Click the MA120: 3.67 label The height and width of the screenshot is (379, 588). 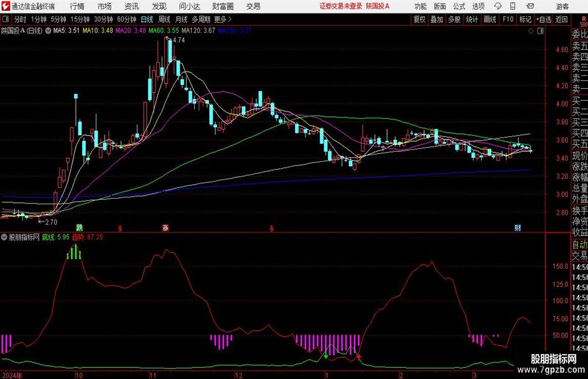click(x=198, y=30)
